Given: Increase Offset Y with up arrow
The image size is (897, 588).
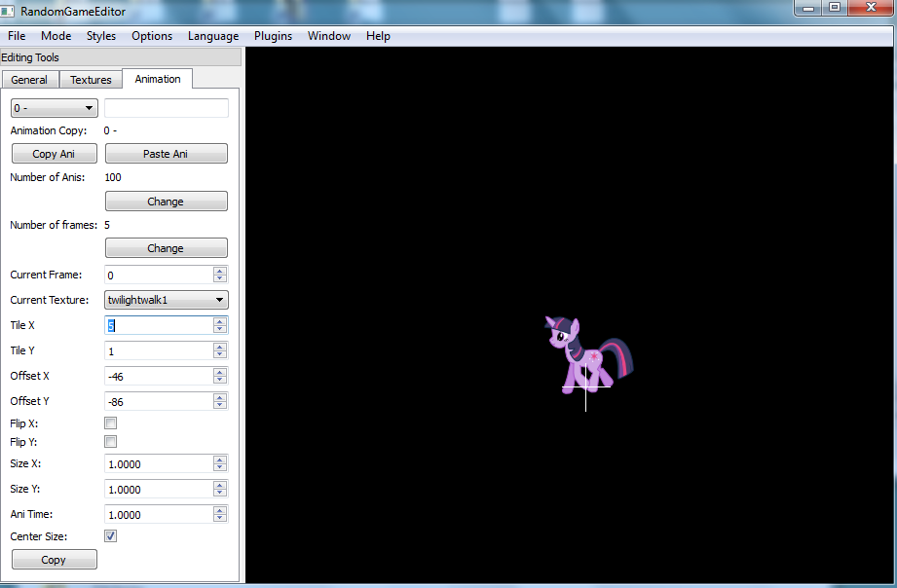Looking at the screenshot, I should (220, 397).
